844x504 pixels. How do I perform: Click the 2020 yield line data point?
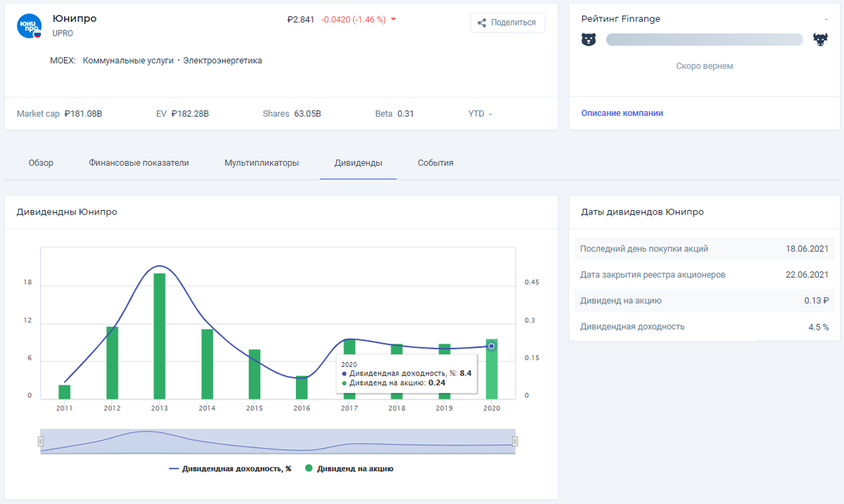(492, 346)
